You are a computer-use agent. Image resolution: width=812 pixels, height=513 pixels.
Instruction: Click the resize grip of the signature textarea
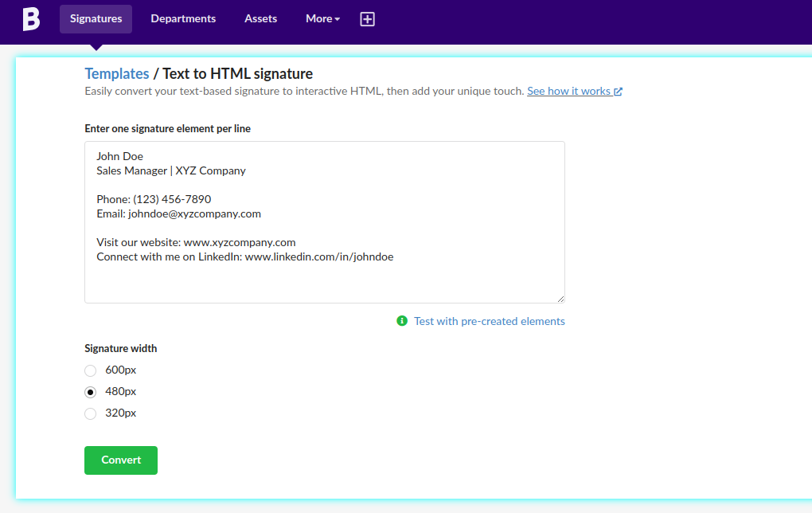pyautogui.click(x=561, y=299)
